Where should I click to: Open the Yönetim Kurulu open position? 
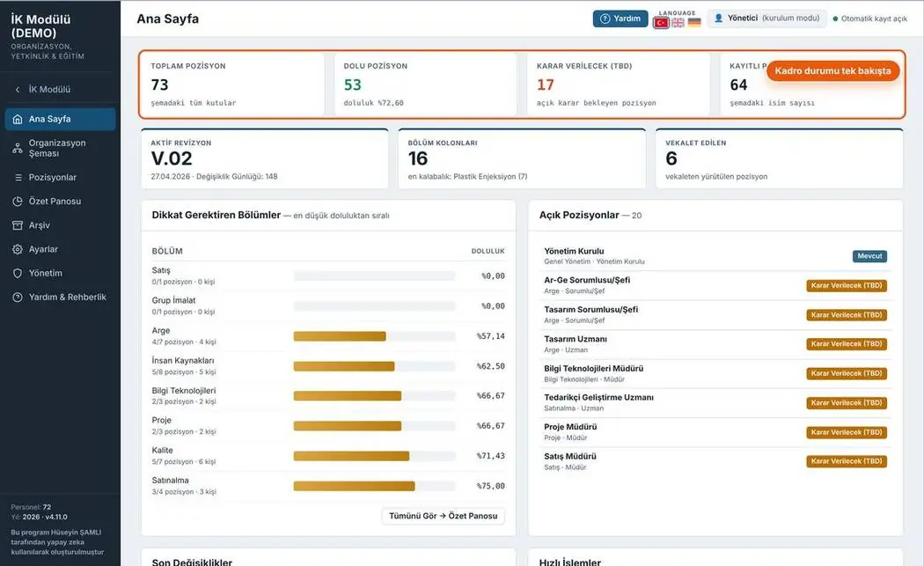tap(715, 256)
